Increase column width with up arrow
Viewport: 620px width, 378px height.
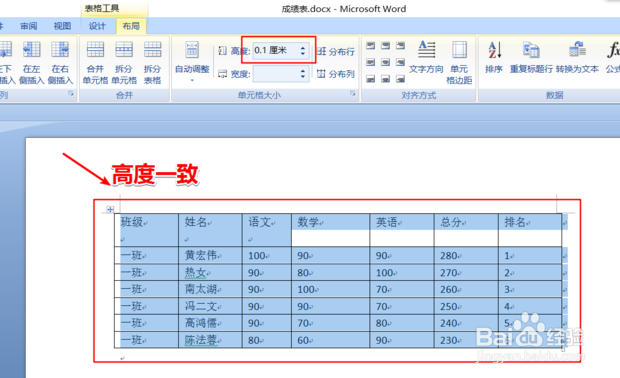[303, 70]
